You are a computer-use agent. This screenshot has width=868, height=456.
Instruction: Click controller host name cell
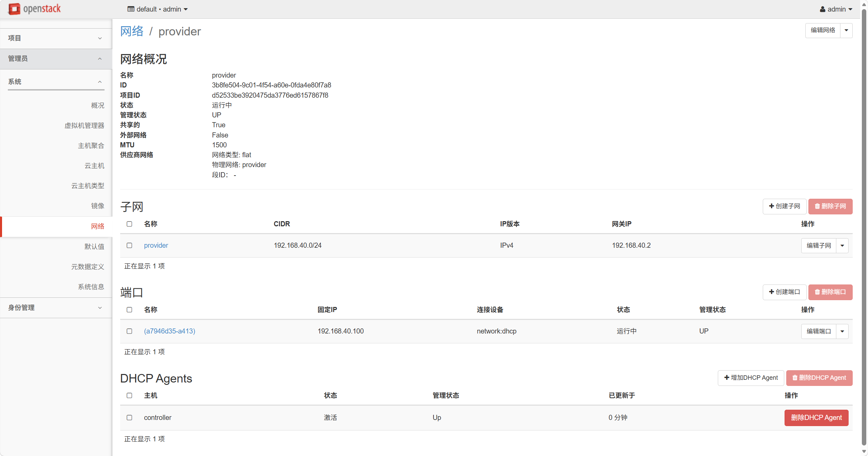click(158, 418)
